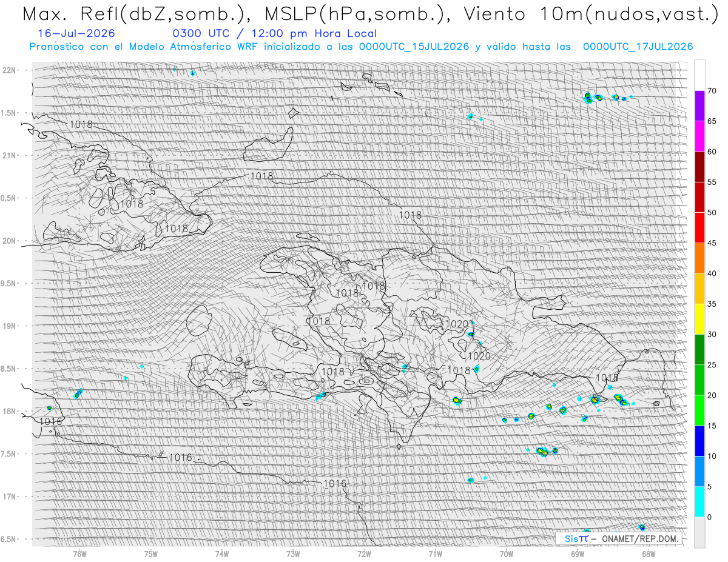728x562 pixels.
Task: Click the yellow 30–35 dBZ color bar segment
Action: coord(699,319)
